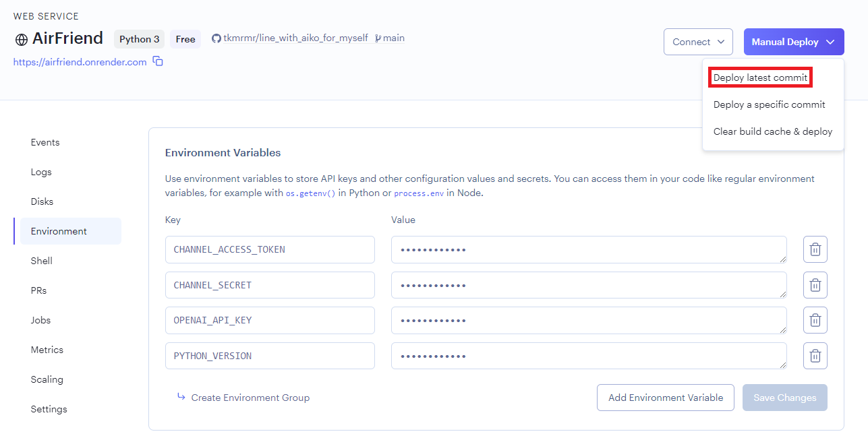Click the globe icon beside AirFriend
Viewport: 868px width, 440px height.
click(22, 39)
